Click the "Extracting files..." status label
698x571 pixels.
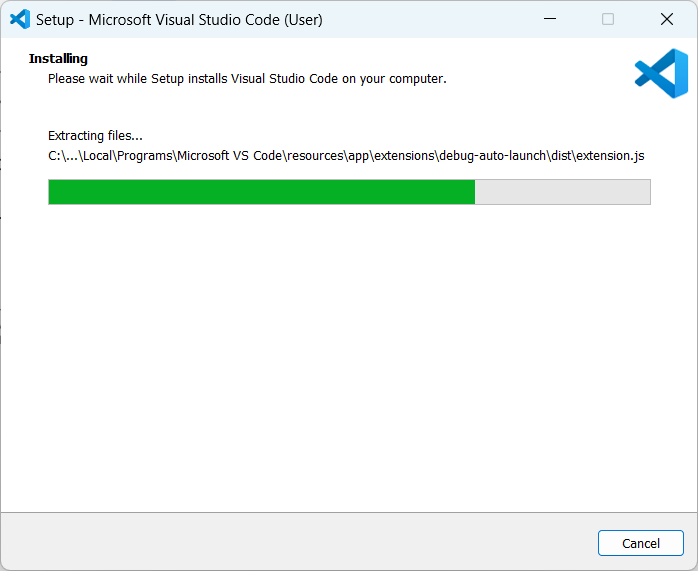(x=95, y=135)
